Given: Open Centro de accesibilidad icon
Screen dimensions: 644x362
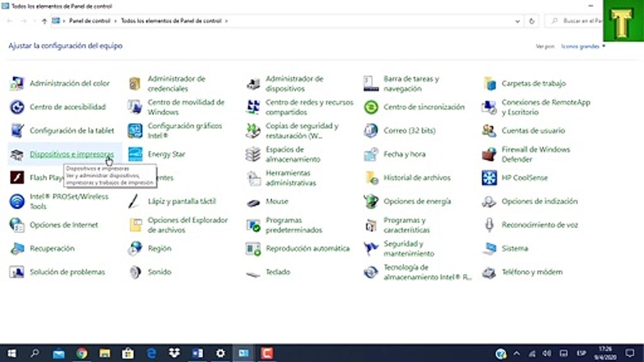Looking at the screenshot, I should tap(17, 107).
